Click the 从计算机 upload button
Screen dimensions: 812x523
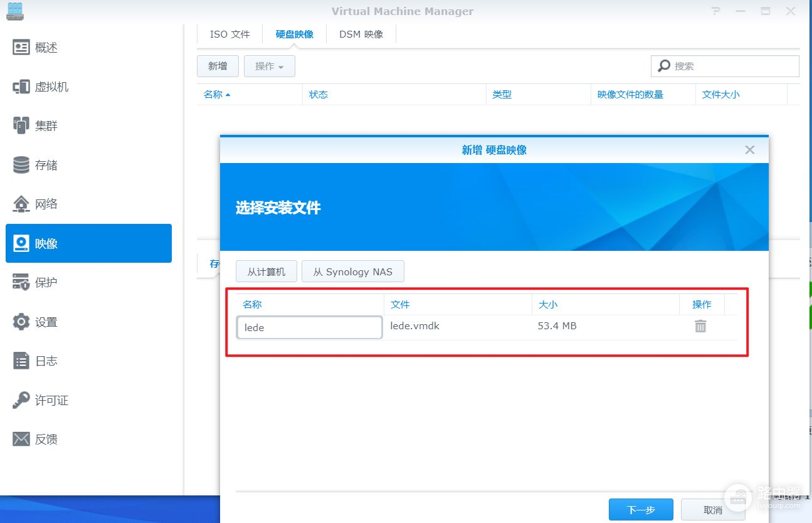point(266,272)
